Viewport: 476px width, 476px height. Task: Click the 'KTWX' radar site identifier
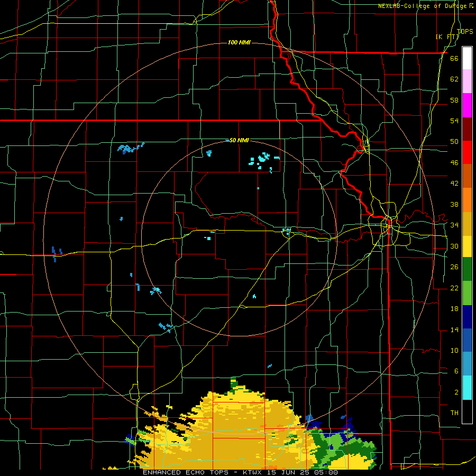253,472
